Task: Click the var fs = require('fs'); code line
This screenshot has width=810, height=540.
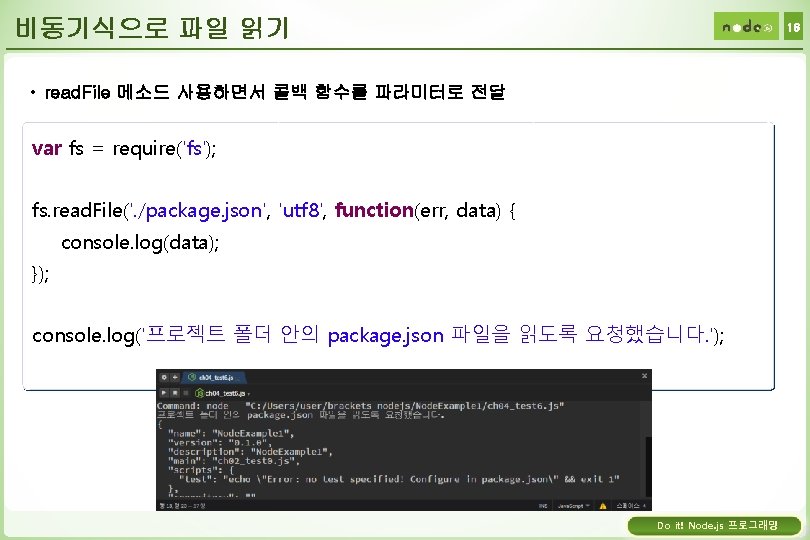Action: click(124, 148)
